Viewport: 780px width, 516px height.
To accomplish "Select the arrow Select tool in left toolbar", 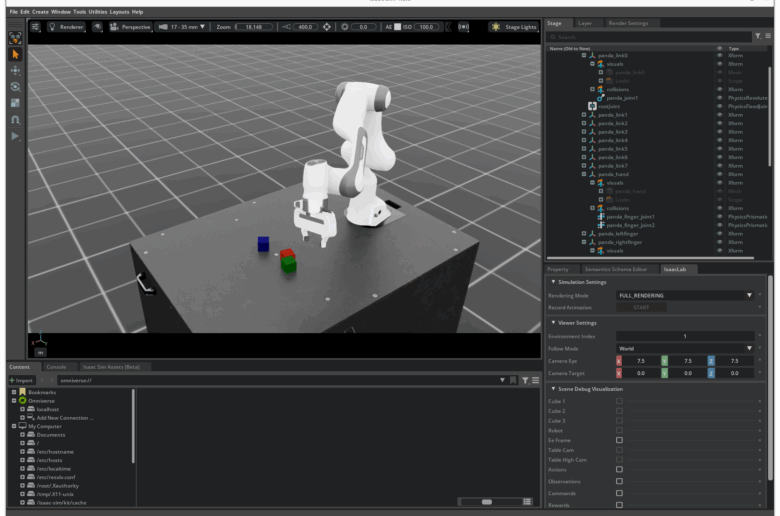I will 15,54.
